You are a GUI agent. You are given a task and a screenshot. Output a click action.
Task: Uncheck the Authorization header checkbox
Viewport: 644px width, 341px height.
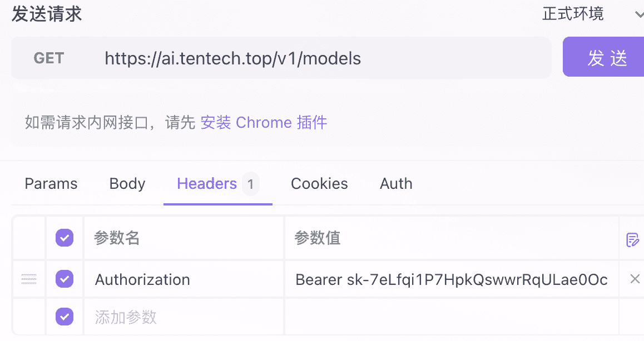pyautogui.click(x=65, y=279)
